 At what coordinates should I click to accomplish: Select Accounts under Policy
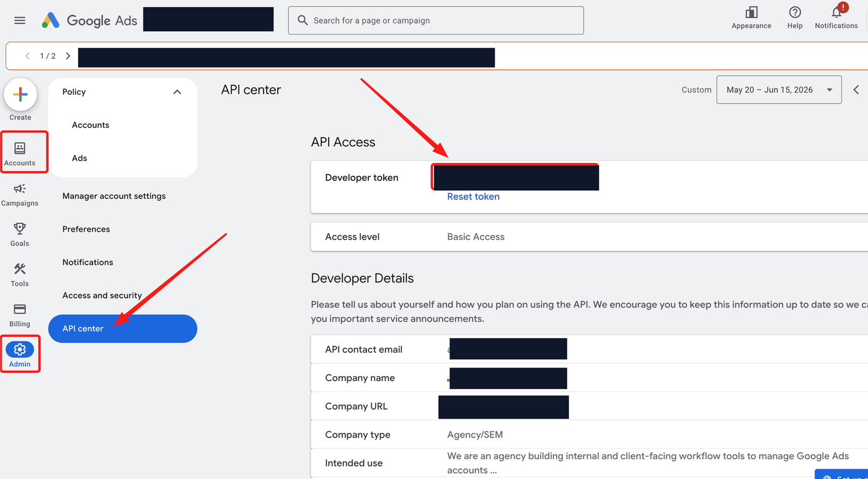[x=91, y=125]
